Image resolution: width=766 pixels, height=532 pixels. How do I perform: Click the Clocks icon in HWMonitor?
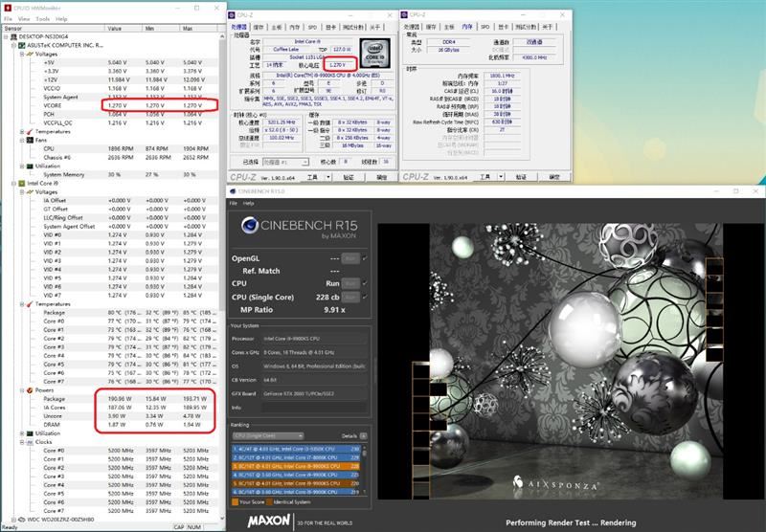[x=30, y=442]
